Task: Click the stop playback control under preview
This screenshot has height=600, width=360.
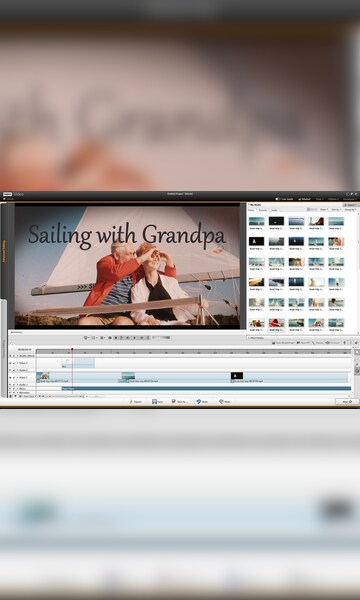Action: (116, 338)
